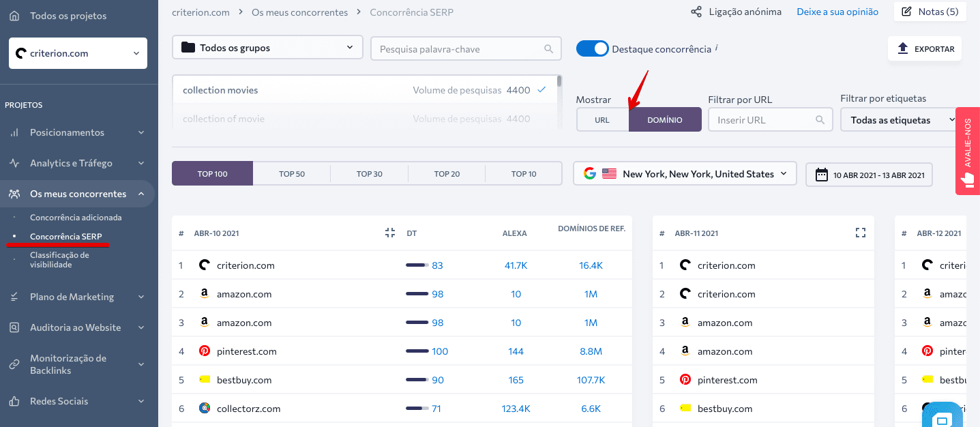Click the Analytics e Tráfego pulse icon
This screenshot has height=427, width=980.
coord(14,163)
